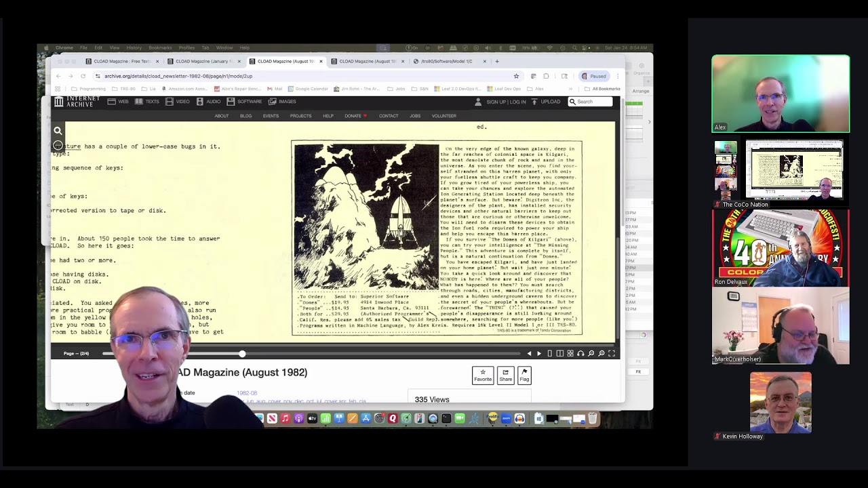Click the Chrome back arrow

coord(58,76)
